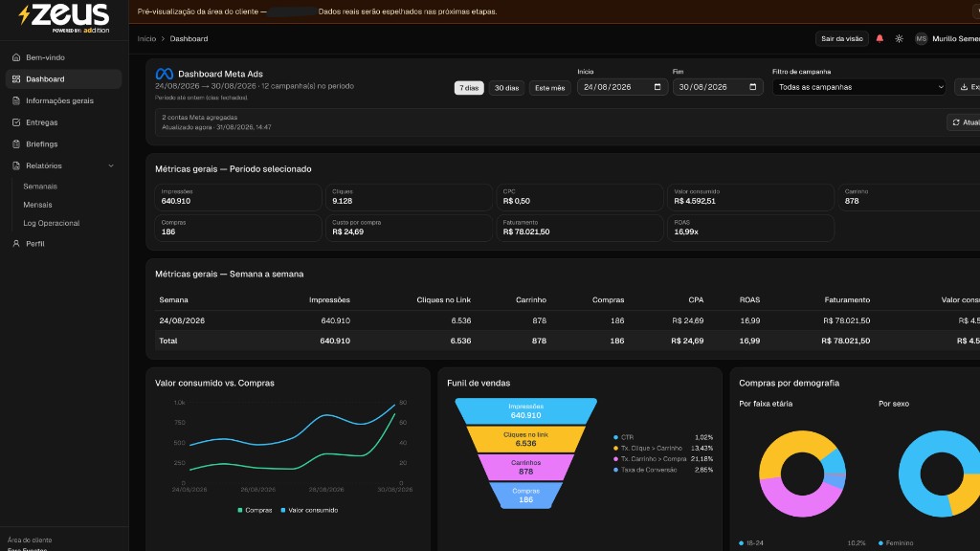Click the Faturamento column header
The image size is (980, 551).
coord(847,299)
